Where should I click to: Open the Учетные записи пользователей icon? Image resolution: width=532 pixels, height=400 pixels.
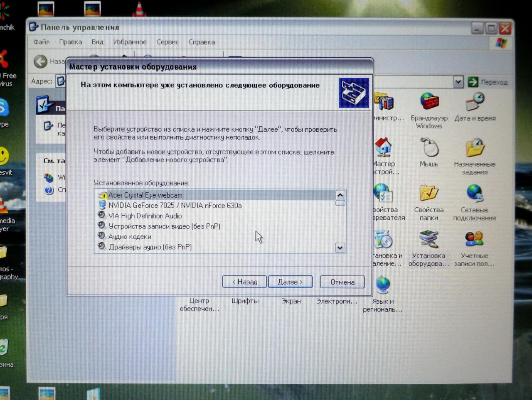point(474,240)
